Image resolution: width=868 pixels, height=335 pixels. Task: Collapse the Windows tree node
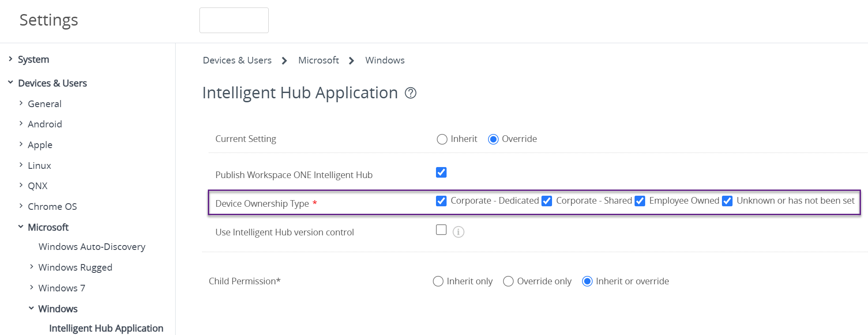click(31, 308)
